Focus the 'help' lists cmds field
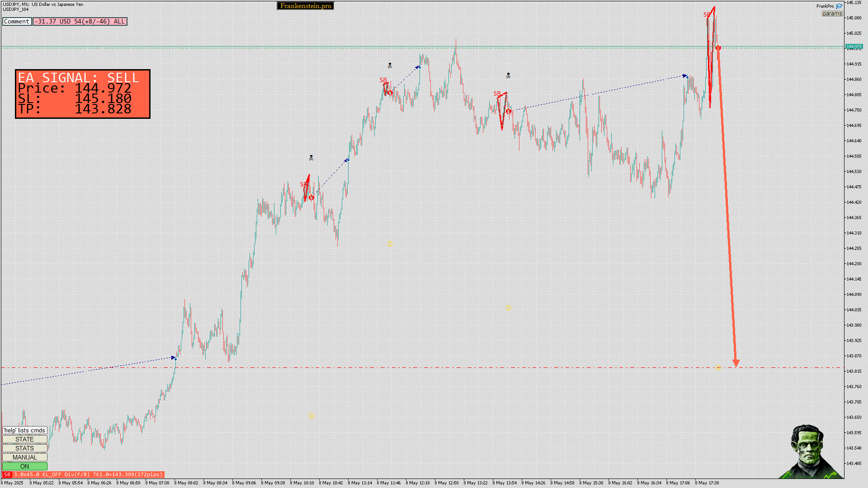 coord(24,430)
